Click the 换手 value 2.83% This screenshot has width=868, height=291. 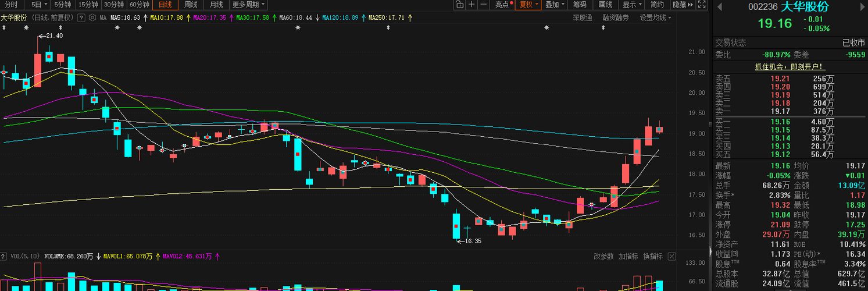click(x=779, y=195)
